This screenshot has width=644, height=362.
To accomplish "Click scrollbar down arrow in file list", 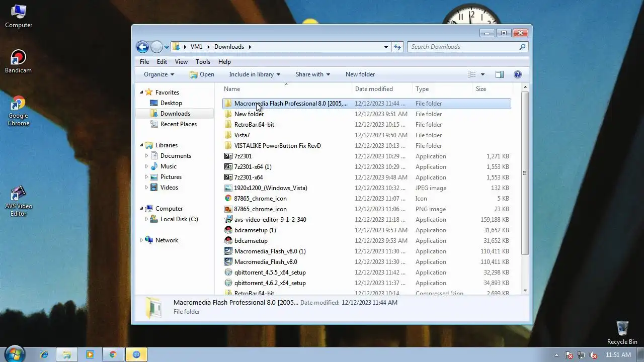I will 525,290.
